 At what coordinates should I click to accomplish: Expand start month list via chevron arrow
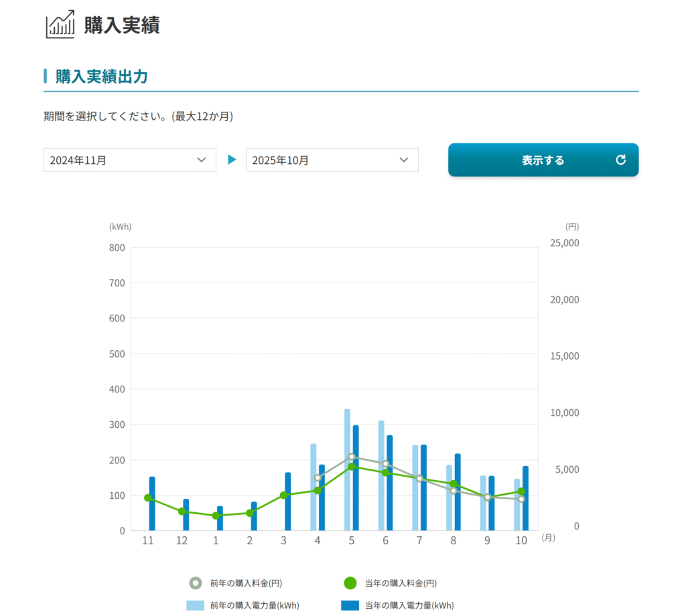202,160
